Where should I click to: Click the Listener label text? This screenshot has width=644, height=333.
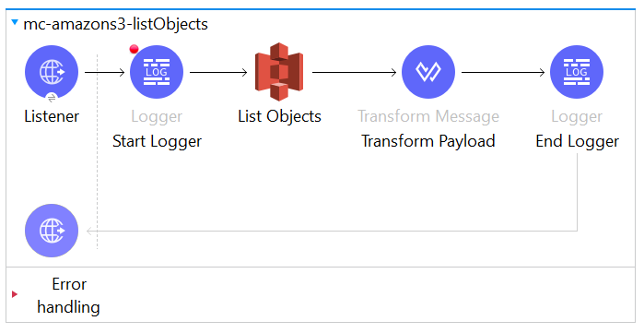point(52,116)
